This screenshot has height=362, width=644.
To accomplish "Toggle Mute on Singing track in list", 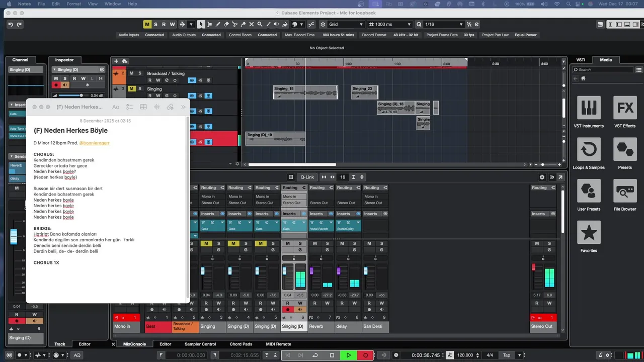I will pos(131,89).
